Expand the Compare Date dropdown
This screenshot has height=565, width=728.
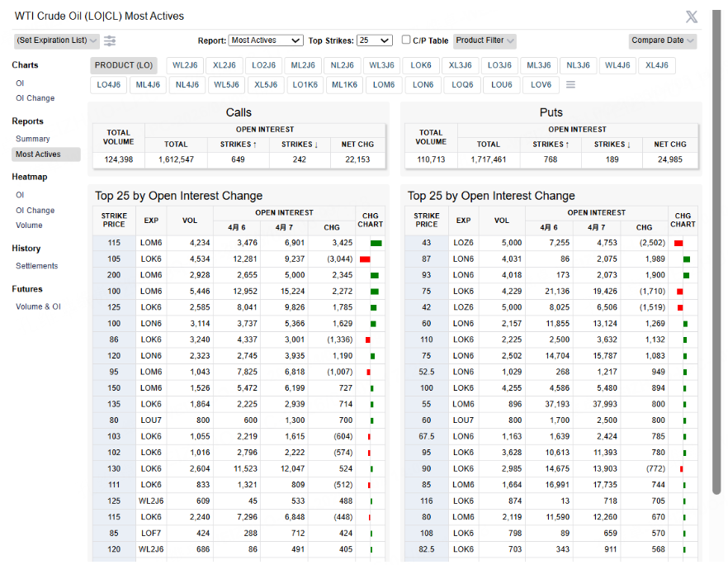663,40
